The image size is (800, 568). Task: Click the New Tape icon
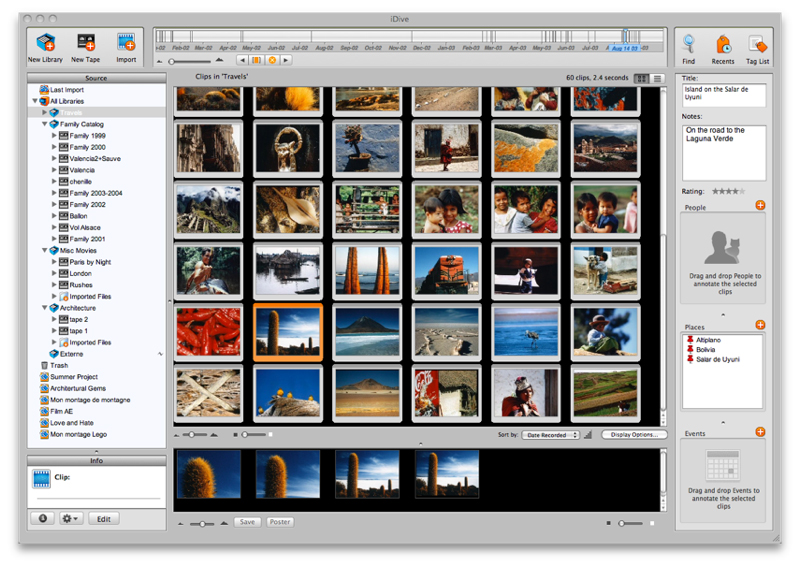(86, 42)
